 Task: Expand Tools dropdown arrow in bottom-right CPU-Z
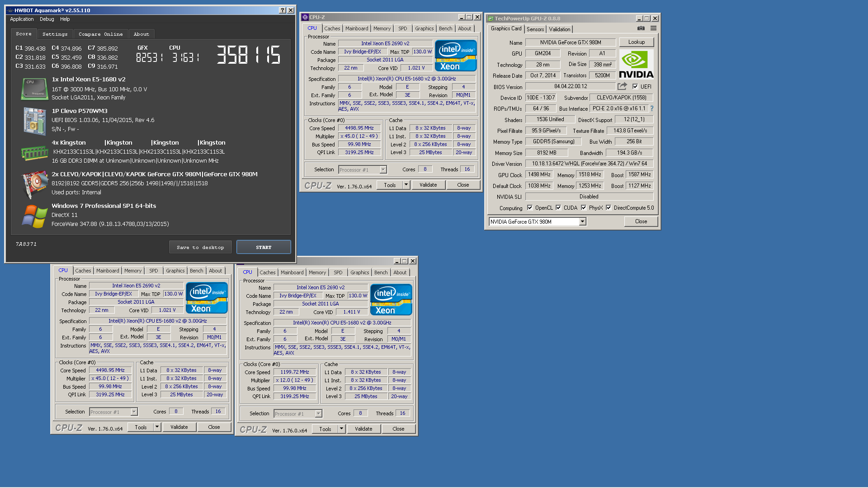click(341, 429)
